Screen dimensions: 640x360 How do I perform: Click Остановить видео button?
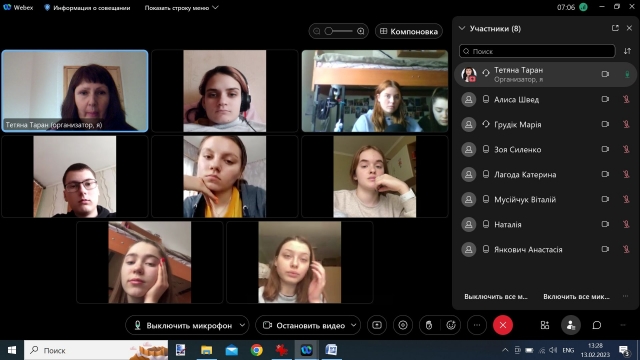(304, 325)
